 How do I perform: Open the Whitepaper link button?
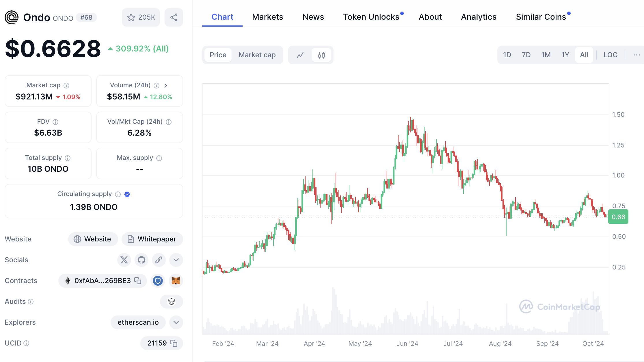152,239
